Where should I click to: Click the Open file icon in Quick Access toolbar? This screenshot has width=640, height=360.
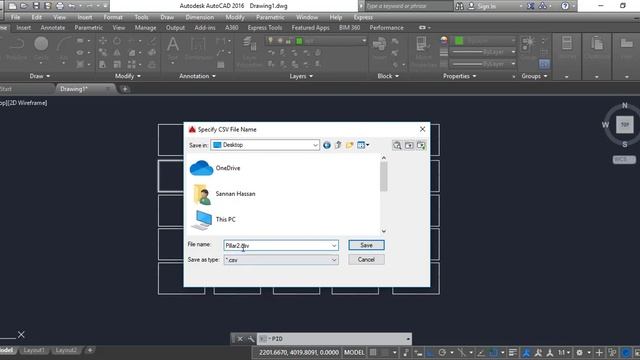point(24,6)
